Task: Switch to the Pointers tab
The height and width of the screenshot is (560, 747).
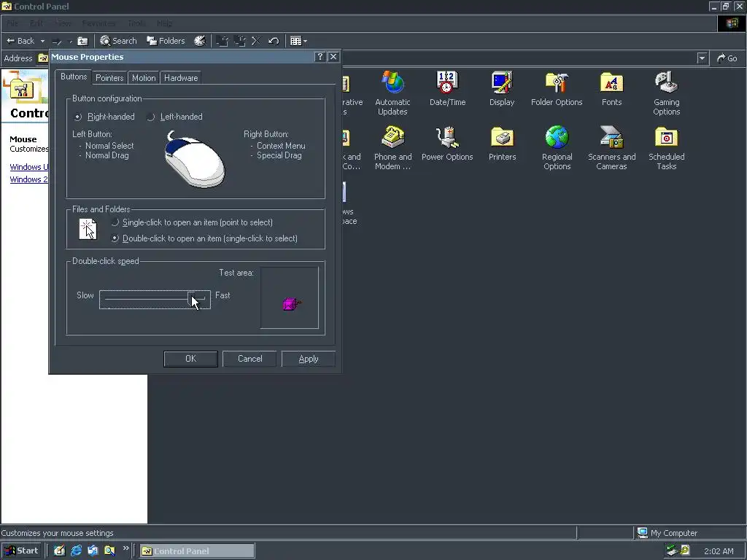Action: click(109, 77)
